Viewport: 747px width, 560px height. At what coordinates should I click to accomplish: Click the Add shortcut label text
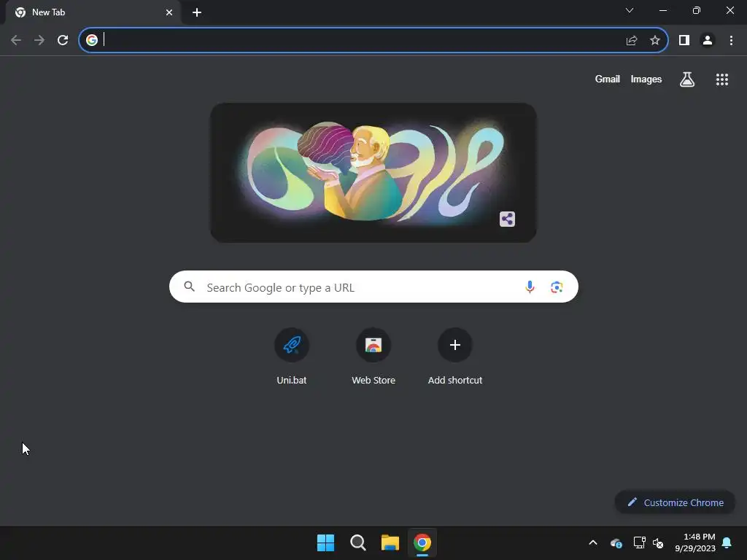coord(455,380)
